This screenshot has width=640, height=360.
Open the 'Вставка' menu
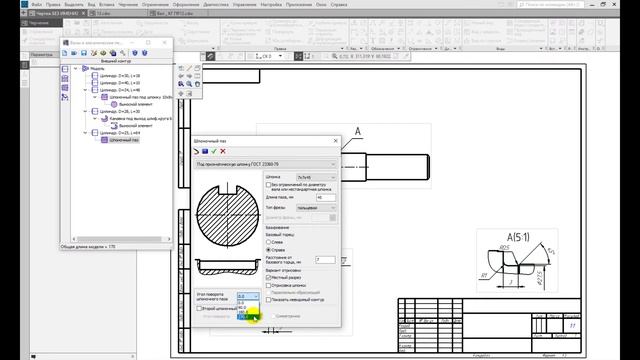[x=107, y=4]
